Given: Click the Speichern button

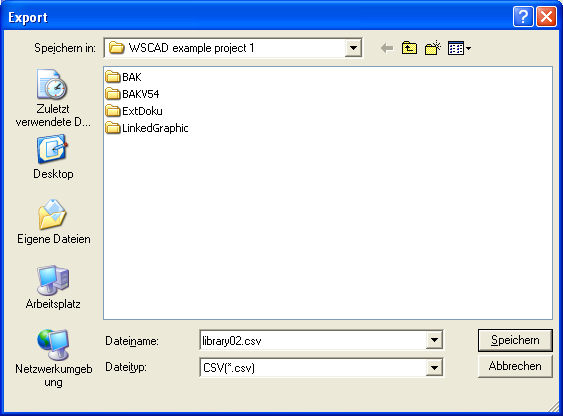Looking at the screenshot, I should (x=515, y=340).
